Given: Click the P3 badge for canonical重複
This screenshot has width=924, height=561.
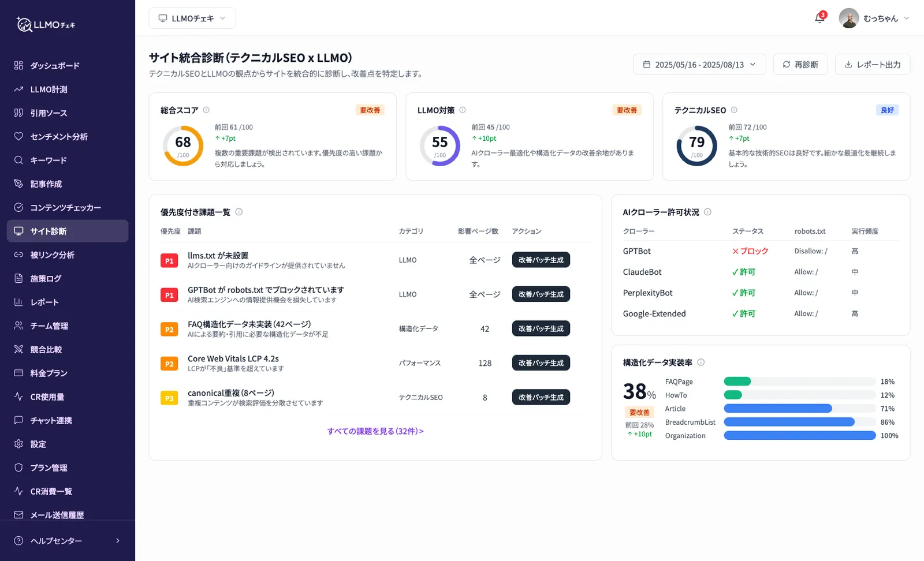Looking at the screenshot, I should tap(169, 398).
